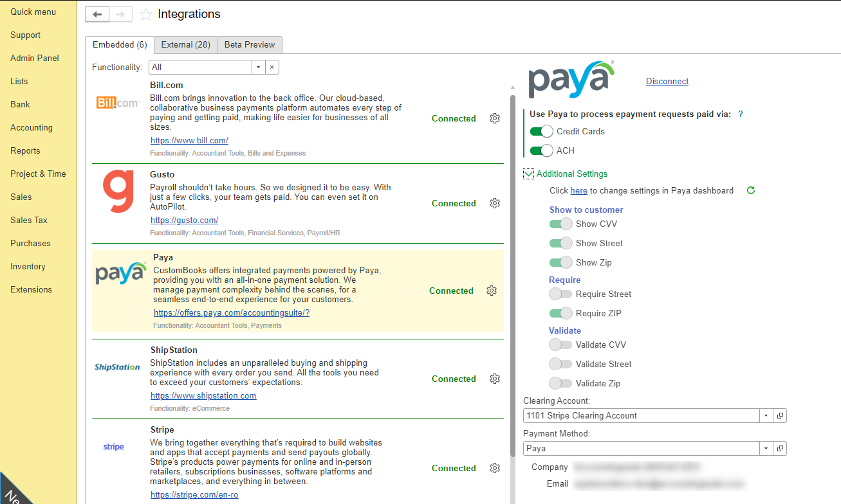Enable Validate Street switch
This screenshot has height=504, width=841.
point(560,364)
